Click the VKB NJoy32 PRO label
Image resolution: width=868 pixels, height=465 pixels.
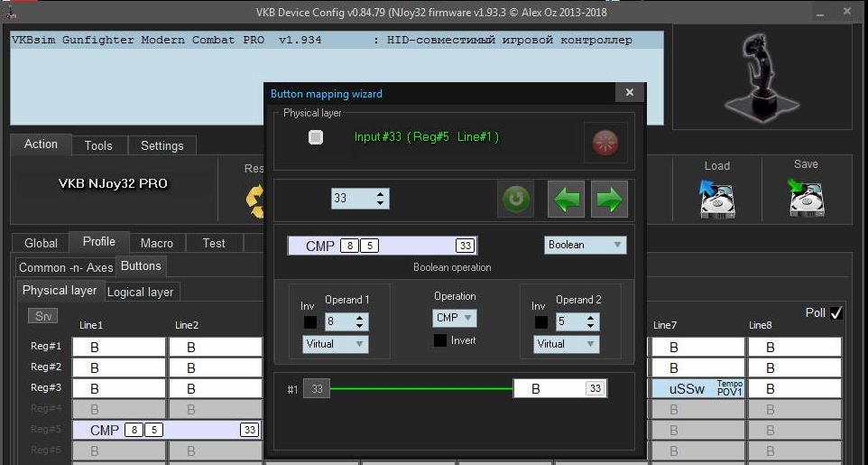coord(113,183)
